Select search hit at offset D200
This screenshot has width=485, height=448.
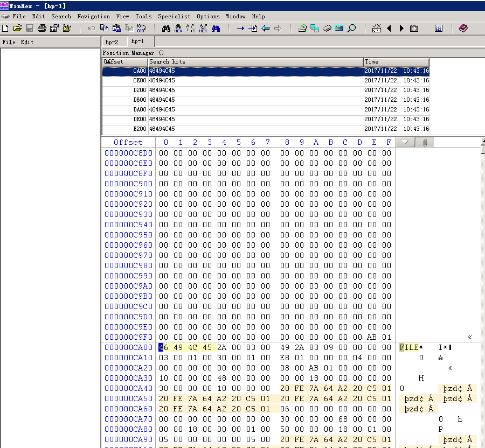pos(266,90)
